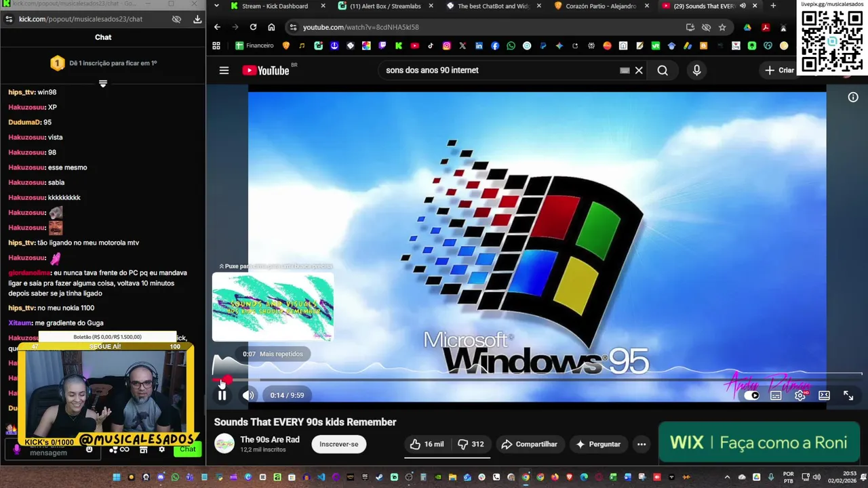Open the Facebook bookmark icon
The image size is (868, 488).
click(495, 46)
